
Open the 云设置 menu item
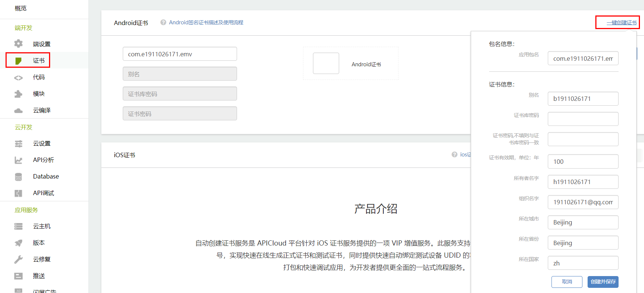point(42,144)
